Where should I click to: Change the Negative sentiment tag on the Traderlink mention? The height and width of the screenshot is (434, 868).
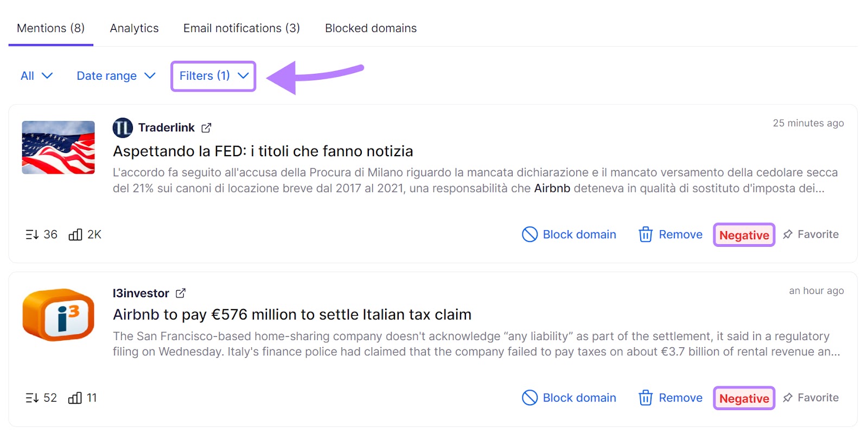pos(744,235)
